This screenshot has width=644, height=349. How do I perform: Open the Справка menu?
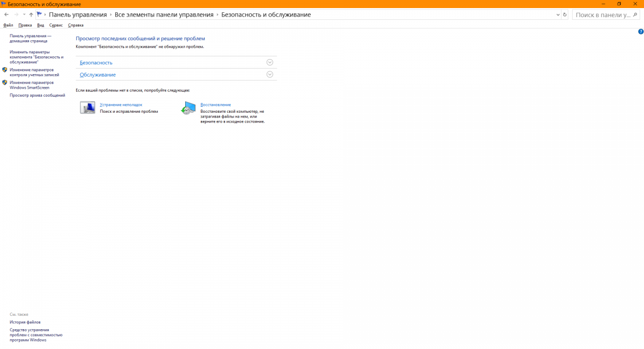(76, 25)
